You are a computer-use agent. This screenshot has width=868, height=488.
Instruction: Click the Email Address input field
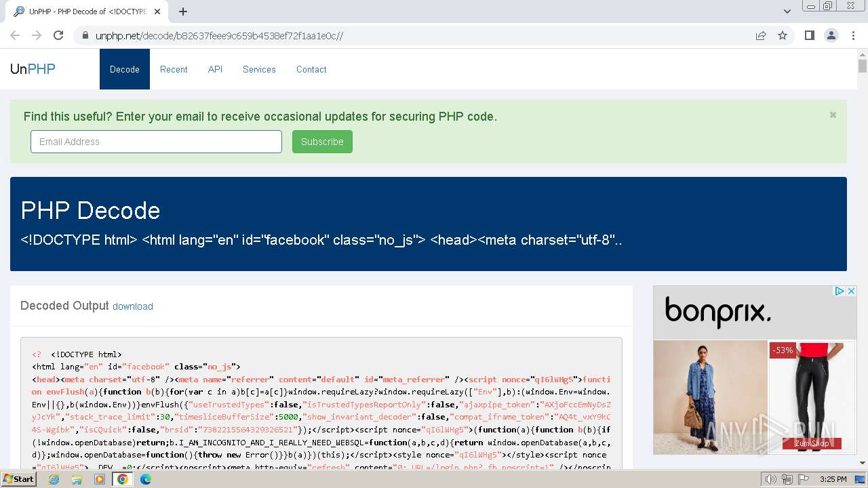point(156,142)
